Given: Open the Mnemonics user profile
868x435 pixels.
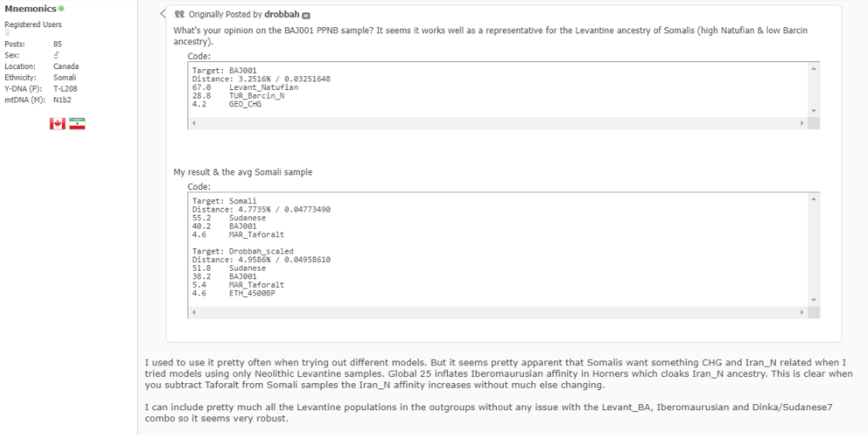Looking at the screenshot, I should tap(30, 9).
